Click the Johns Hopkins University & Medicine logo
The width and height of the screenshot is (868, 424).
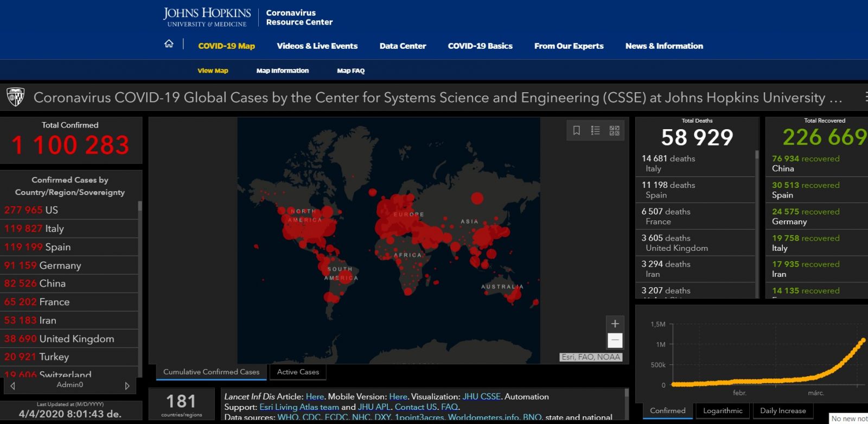207,17
